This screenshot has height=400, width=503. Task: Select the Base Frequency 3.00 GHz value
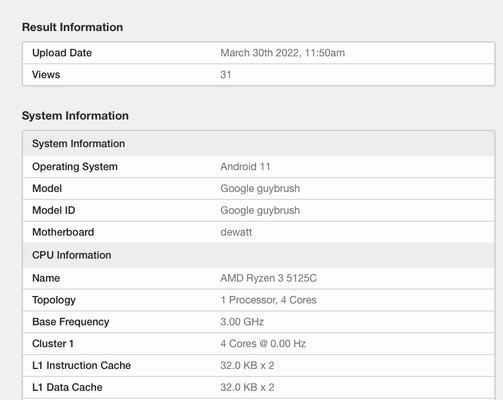(242, 322)
